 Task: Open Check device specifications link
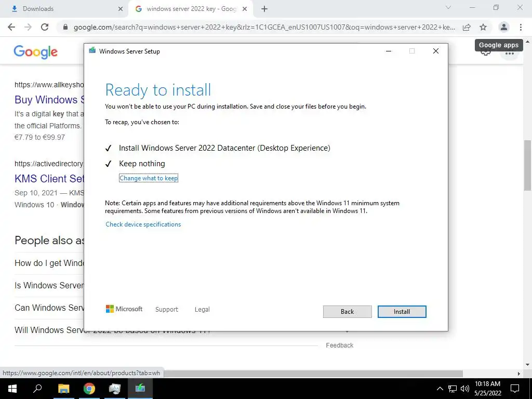(x=143, y=224)
